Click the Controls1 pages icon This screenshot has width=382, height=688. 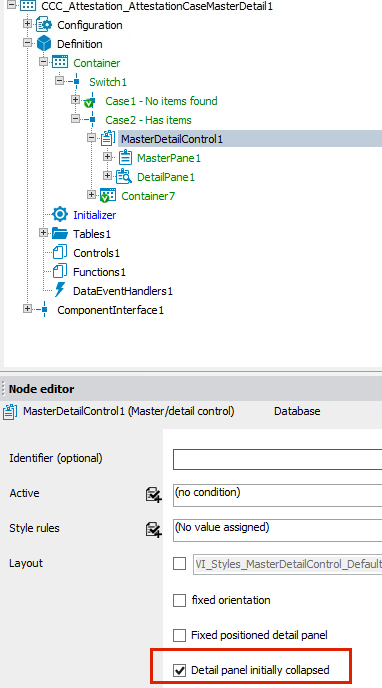pos(60,253)
